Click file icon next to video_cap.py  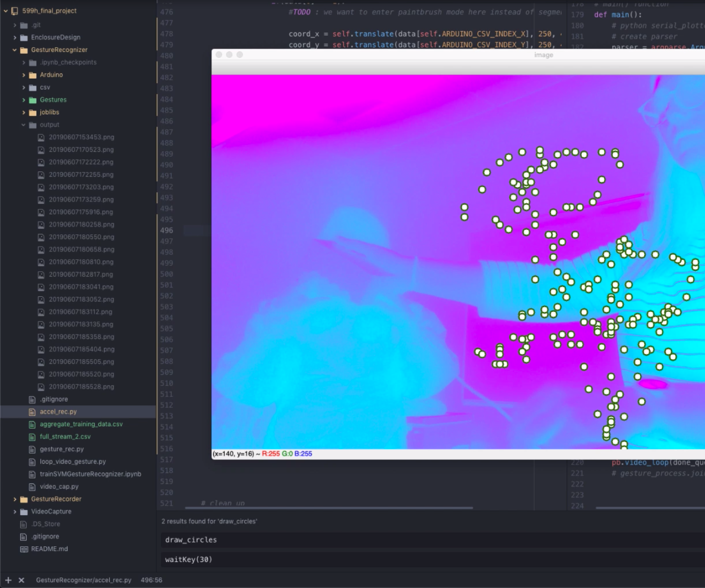(32, 487)
